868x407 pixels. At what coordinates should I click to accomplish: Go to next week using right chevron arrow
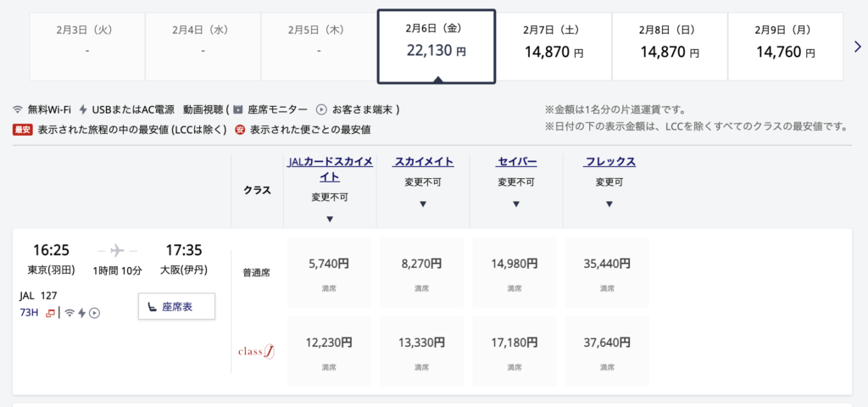[858, 47]
